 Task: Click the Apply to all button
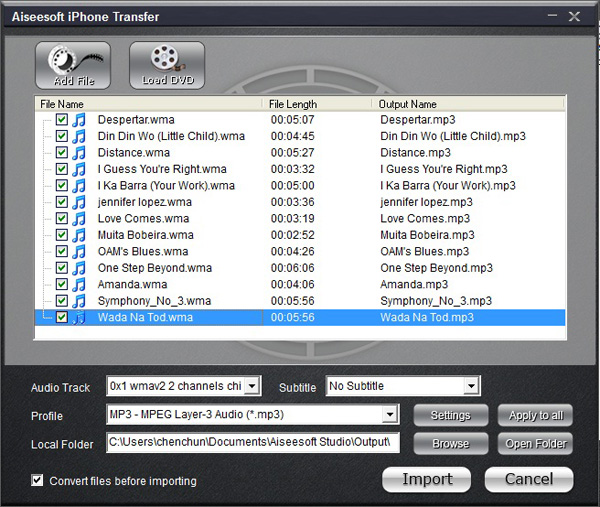(x=535, y=415)
